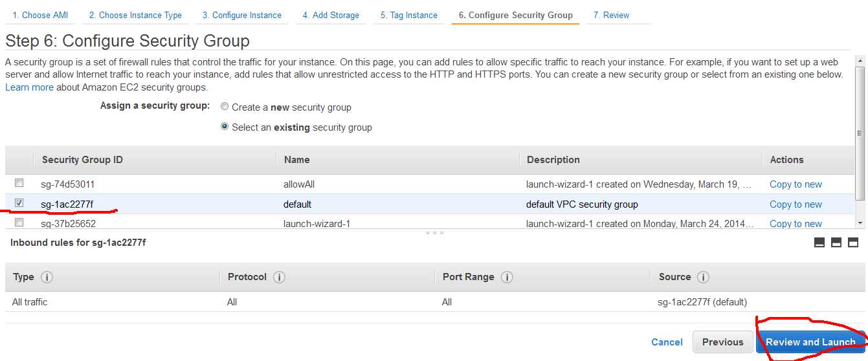Viewport: 868px width, 361px height.
Task: Select Create a new security group
Action: pos(225,107)
